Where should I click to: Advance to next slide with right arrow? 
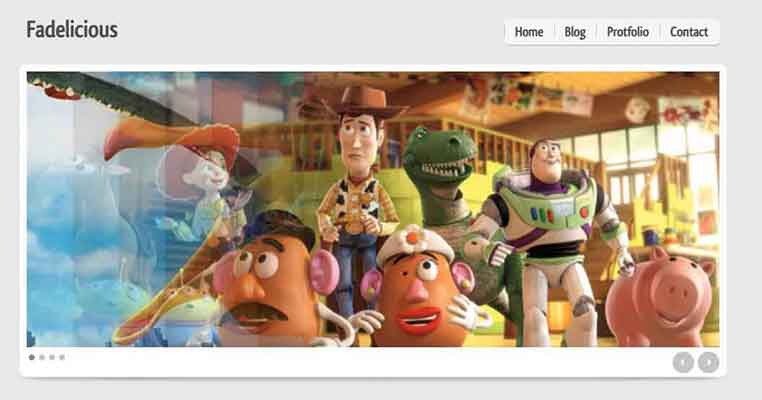pos(709,362)
